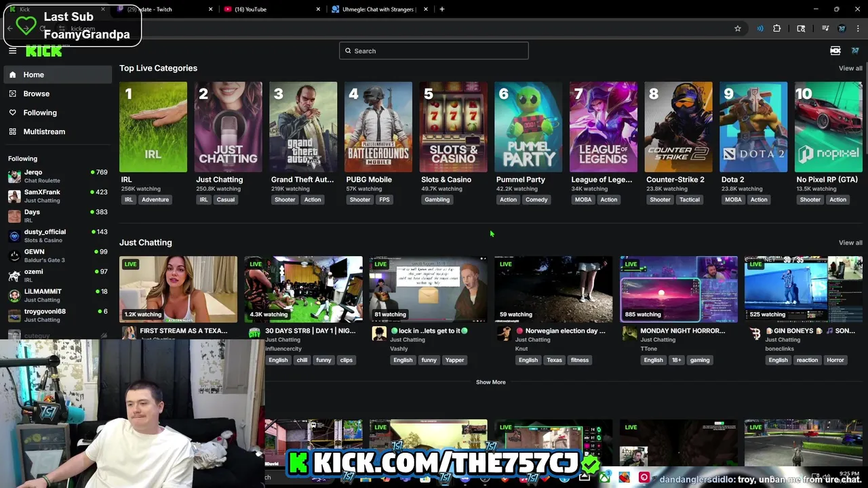Click Vashly's streamer avatar icon
The image size is (868, 488).
click(x=379, y=333)
